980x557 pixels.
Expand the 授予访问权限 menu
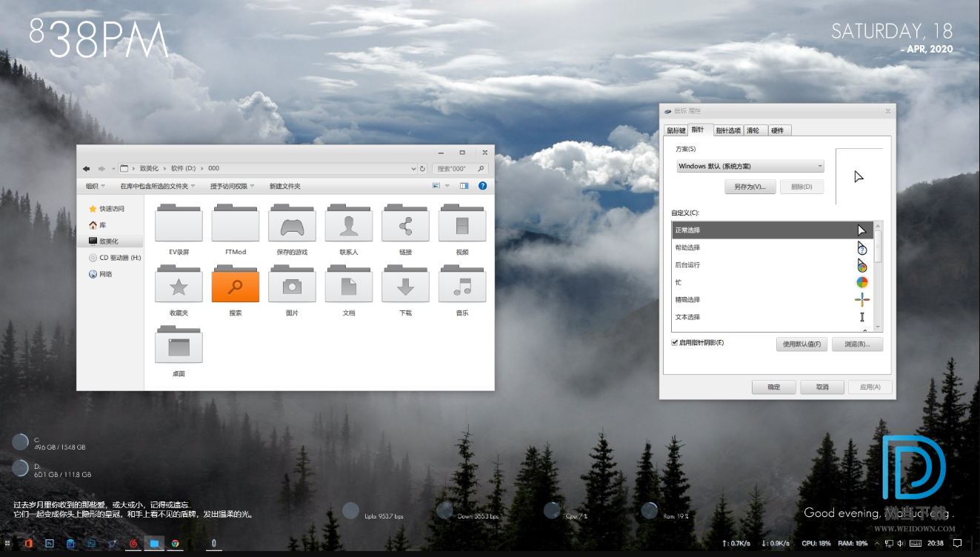(233, 186)
